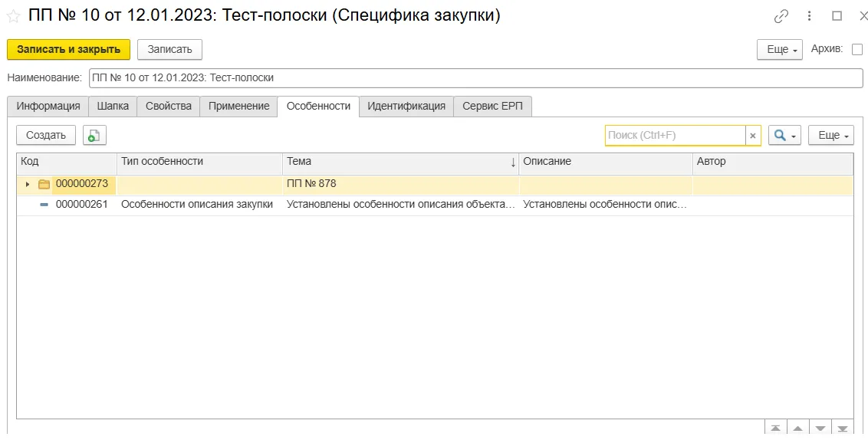Open the Идентификация tab
The height and width of the screenshot is (440, 868).
tap(406, 107)
